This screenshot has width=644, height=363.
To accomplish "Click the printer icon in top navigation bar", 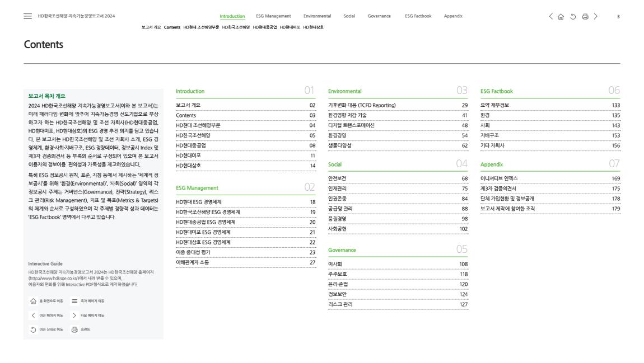I will (x=585, y=16).
